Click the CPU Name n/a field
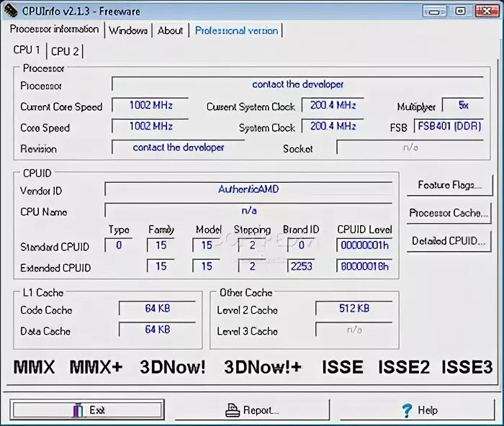 pyautogui.click(x=248, y=210)
